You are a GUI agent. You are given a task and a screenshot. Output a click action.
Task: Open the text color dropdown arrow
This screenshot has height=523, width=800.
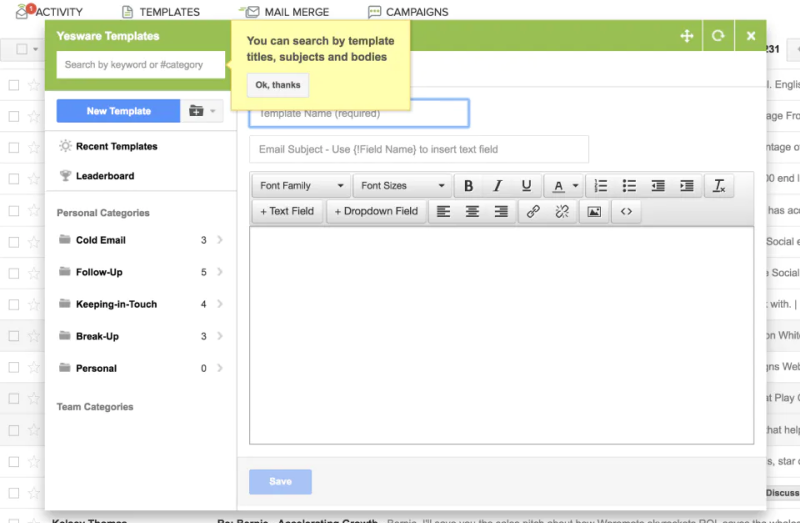pos(576,186)
